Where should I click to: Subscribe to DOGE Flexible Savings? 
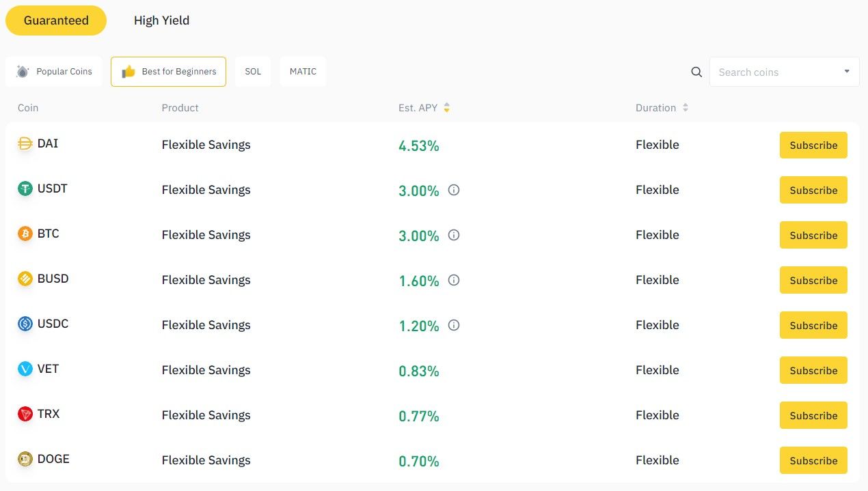click(x=813, y=461)
